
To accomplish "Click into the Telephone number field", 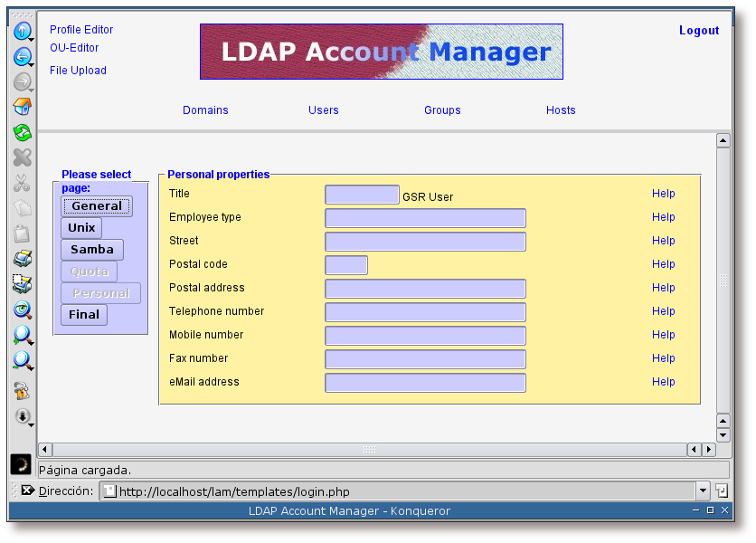I will 425,312.
